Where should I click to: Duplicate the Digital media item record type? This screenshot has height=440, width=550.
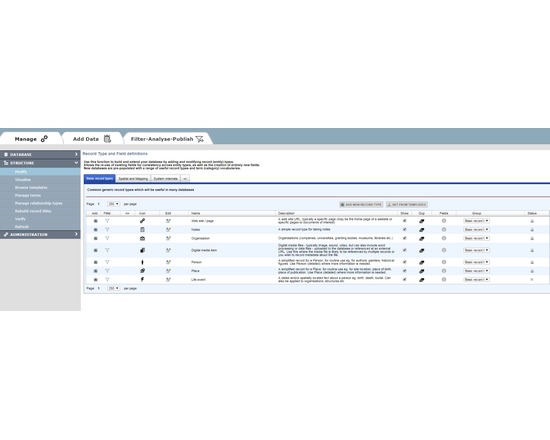point(422,251)
